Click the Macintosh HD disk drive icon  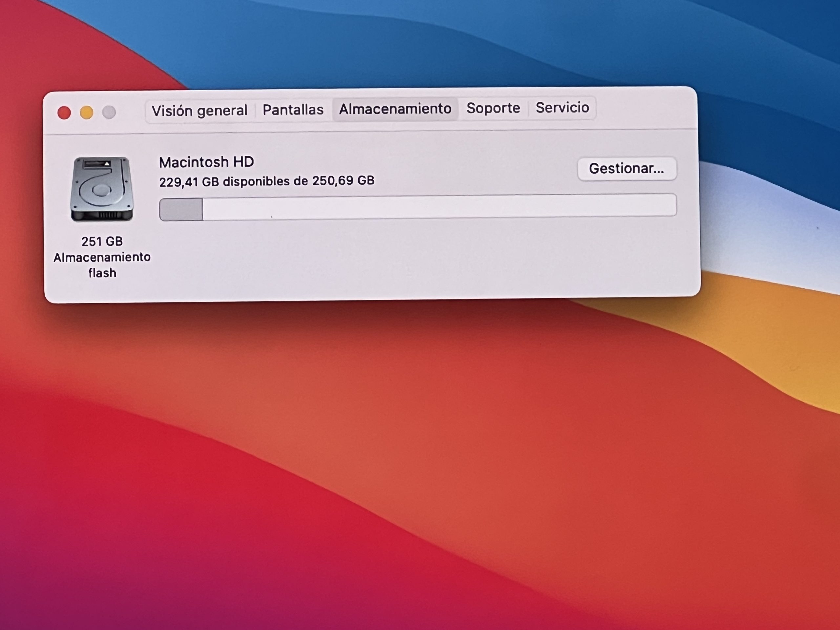[102, 189]
